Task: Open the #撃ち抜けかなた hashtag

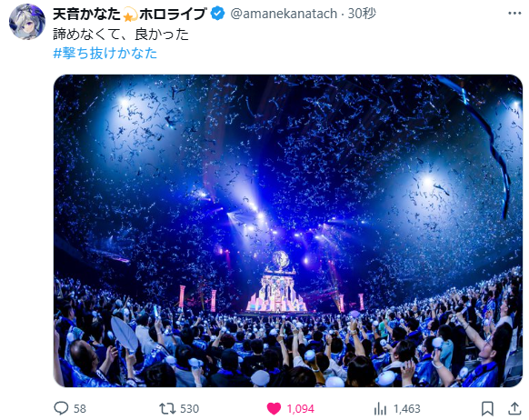Action: click(105, 54)
